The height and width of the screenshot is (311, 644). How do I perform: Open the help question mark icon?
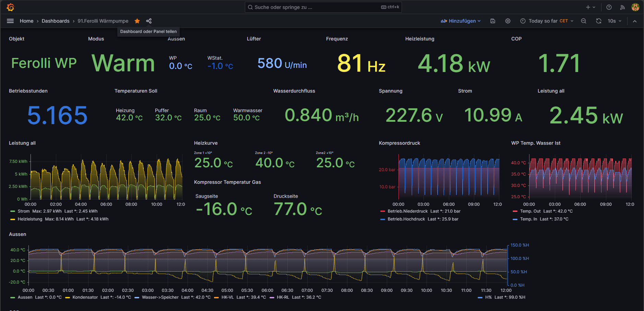click(609, 7)
